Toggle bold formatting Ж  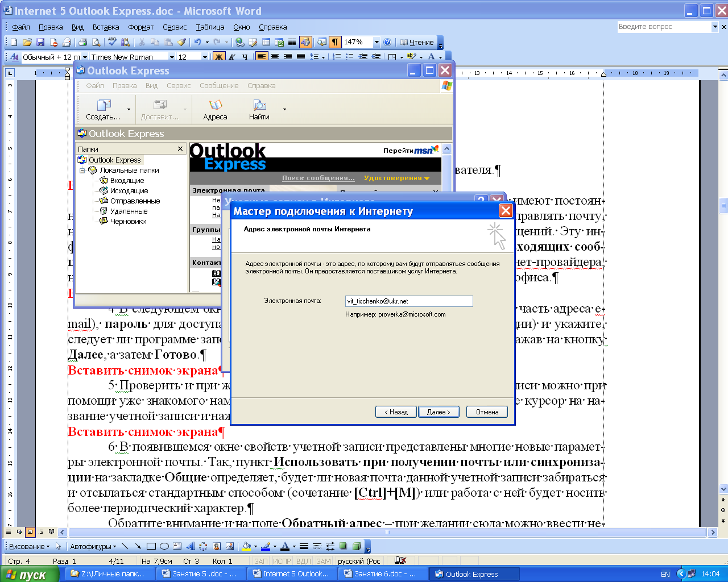click(219, 57)
